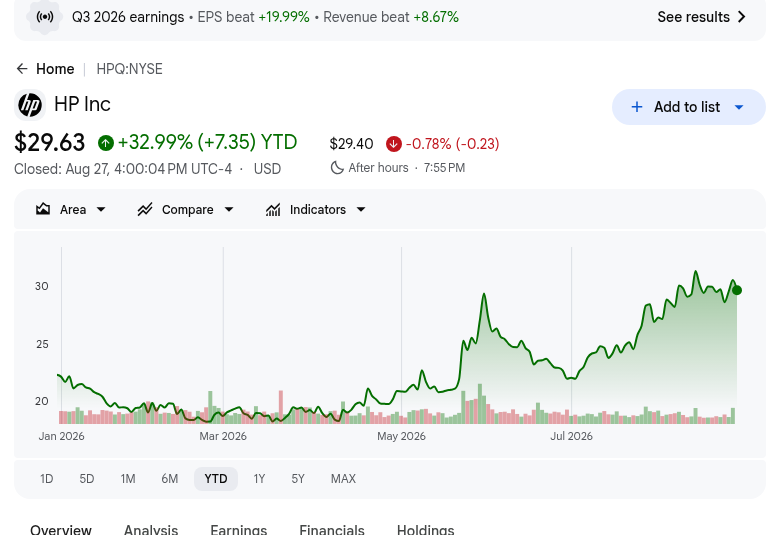Select the 5D time range
This screenshot has width=780, height=535.
[87, 479]
